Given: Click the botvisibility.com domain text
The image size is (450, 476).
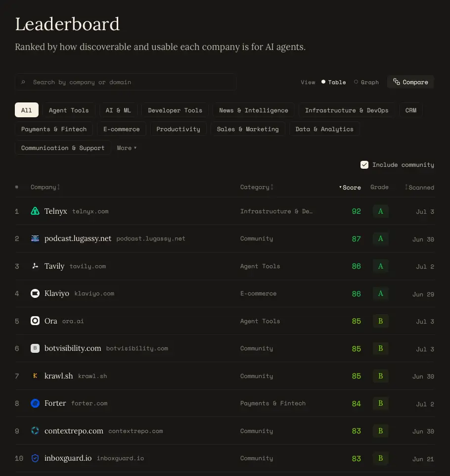Looking at the screenshot, I should pos(137,348).
